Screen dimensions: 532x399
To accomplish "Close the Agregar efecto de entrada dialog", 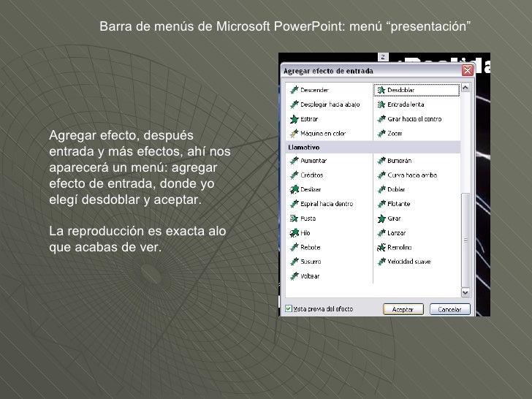I will 468,70.
